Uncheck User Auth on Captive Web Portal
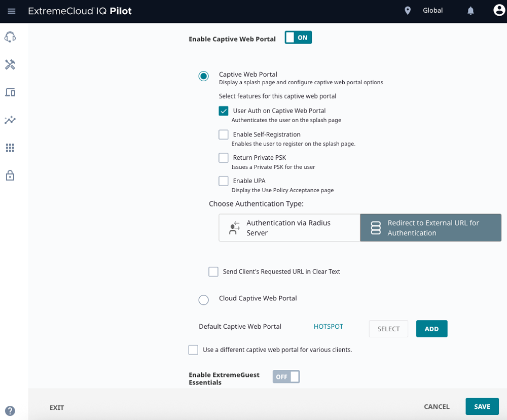Viewport: 507px width, 420px height. pyautogui.click(x=224, y=111)
